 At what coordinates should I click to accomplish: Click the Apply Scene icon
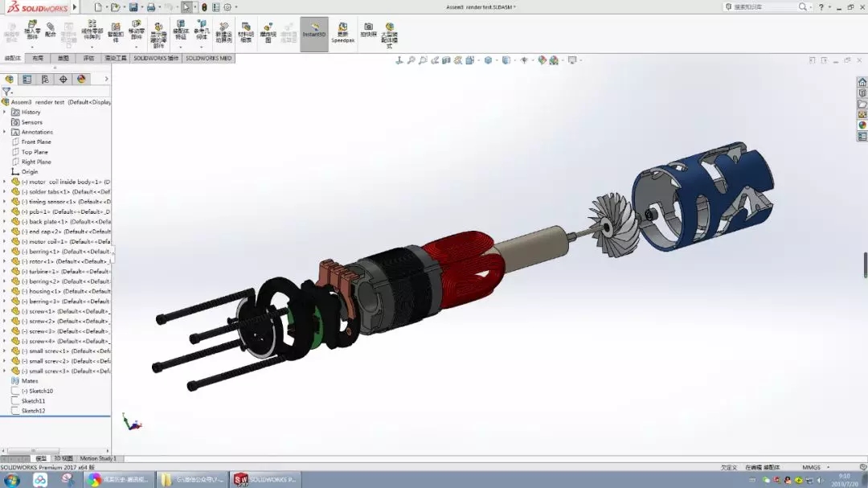tap(554, 59)
